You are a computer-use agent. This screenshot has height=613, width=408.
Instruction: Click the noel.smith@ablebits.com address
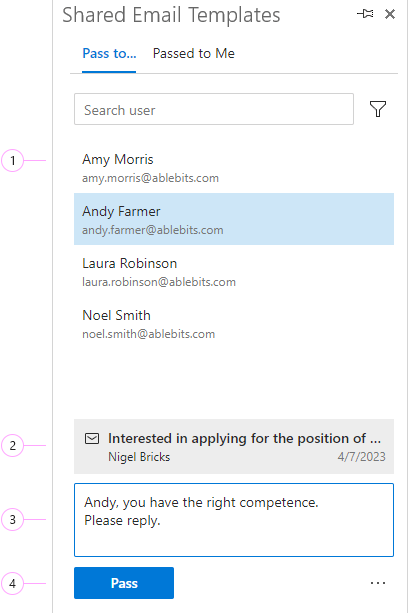(149, 334)
